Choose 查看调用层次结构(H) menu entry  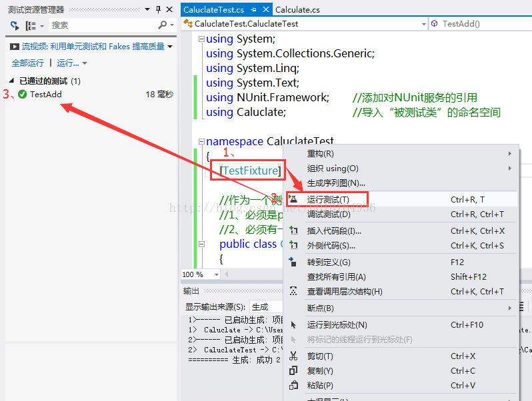(x=401, y=292)
